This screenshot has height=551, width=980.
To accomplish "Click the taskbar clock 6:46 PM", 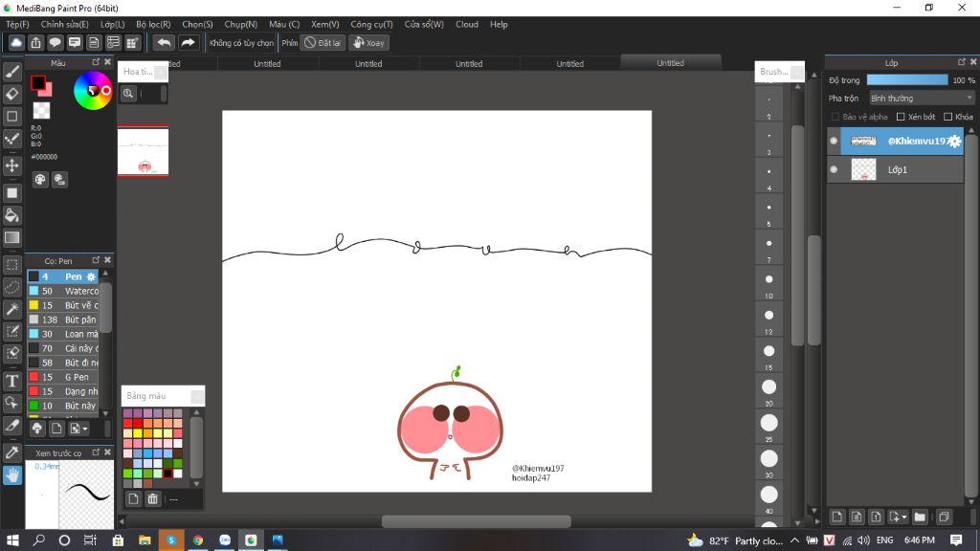I will point(920,540).
